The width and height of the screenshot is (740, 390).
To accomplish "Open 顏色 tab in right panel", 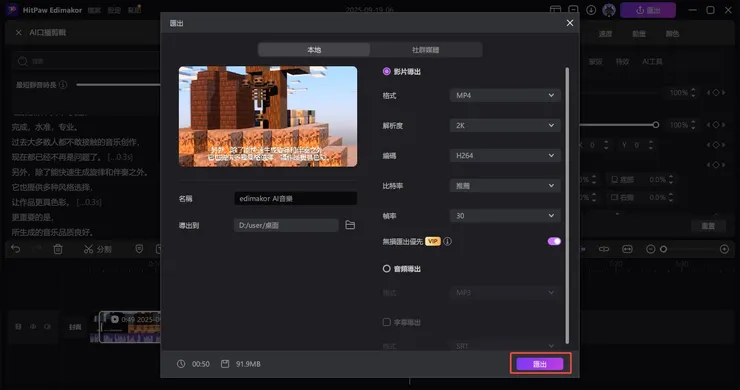I will (672, 34).
